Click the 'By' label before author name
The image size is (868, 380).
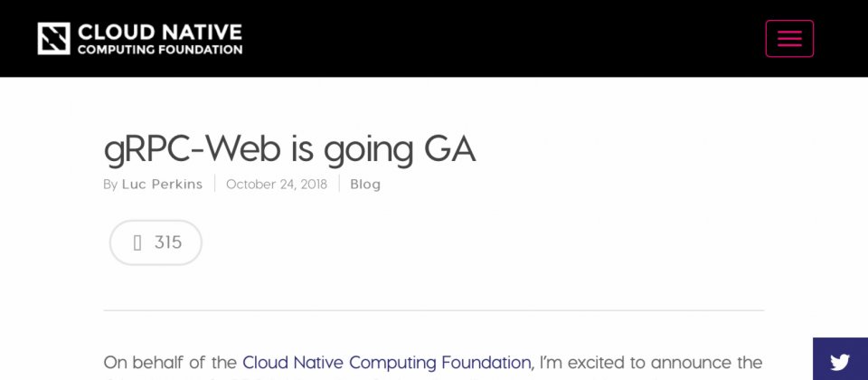point(110,185)
